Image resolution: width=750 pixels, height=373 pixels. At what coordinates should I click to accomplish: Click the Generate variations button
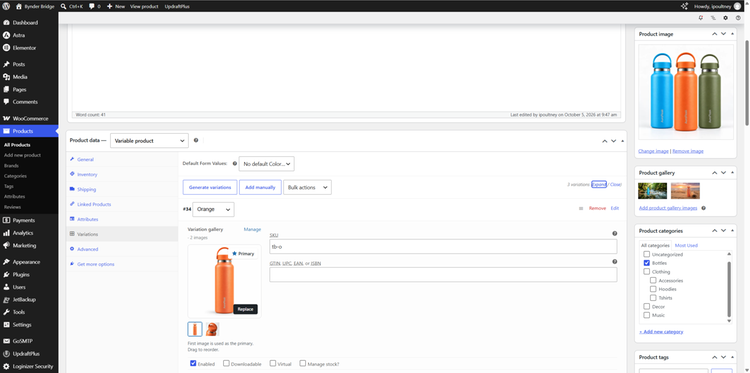click(x=210, y=187)
